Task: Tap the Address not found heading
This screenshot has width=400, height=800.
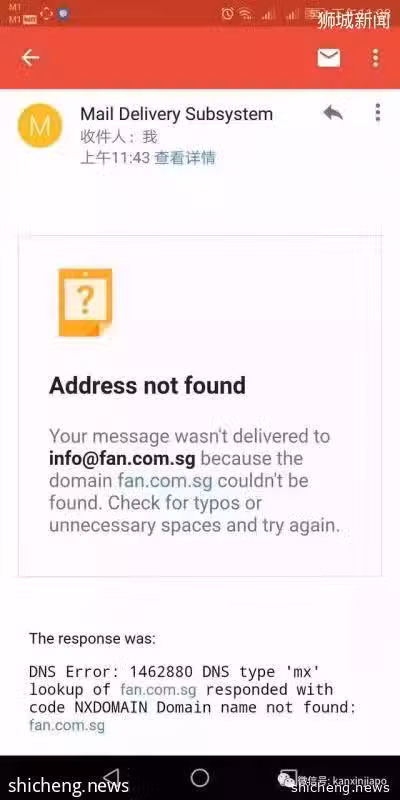Action: pos(147,385)
